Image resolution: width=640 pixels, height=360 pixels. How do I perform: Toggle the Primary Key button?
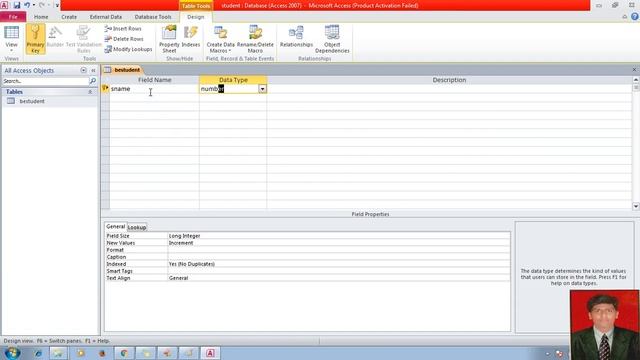36,39
